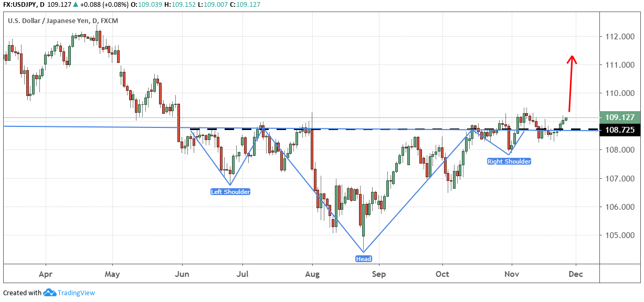Click the Apr label on time axis

(46, 274)
